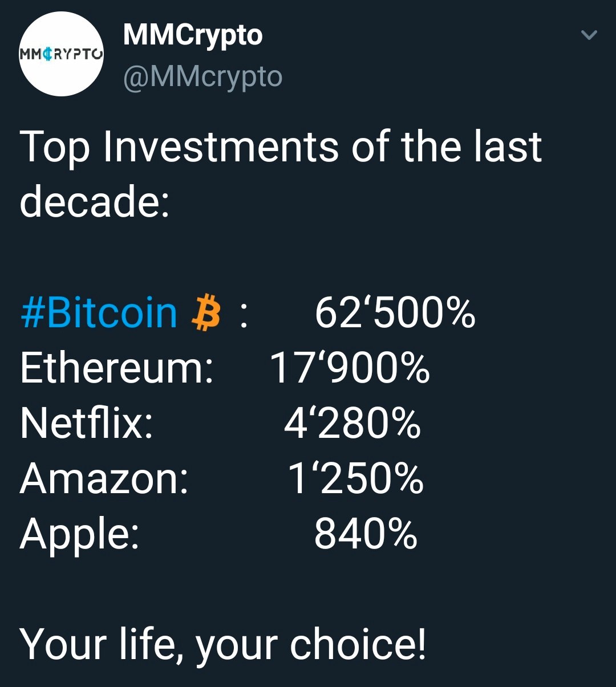
Task: Select the 62'500% Bitcoin return figure
Action: [395, 313]
